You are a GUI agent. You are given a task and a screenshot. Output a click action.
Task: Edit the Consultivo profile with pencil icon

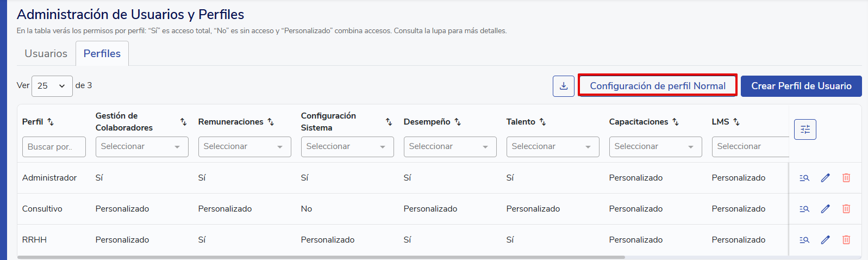pos(825,209)
